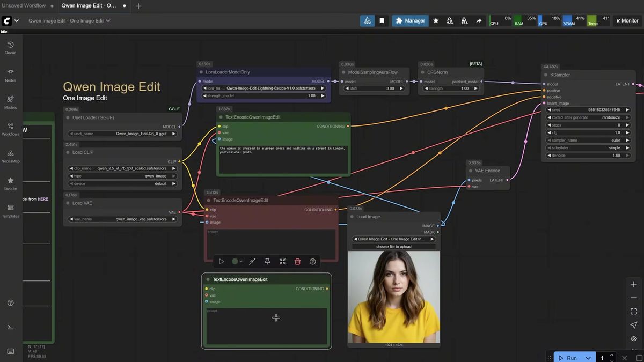Switch to the Unsaved Workflow tab
Screen dimensions: 644x362
point(24,5)
